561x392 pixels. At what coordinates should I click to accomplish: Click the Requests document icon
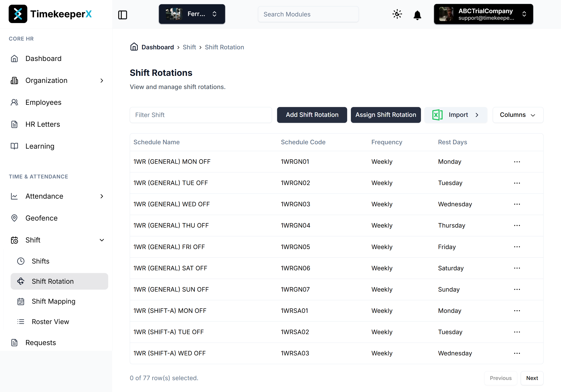[x=14, y=343]
